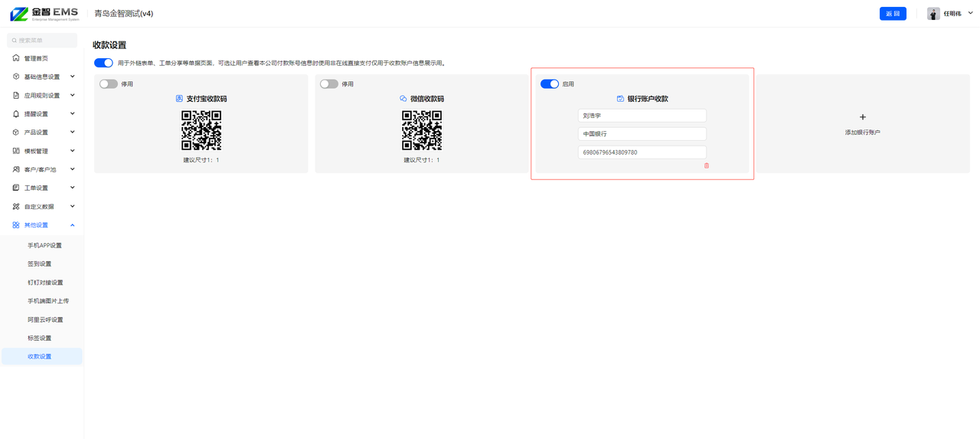Enable the 支付宝收款码 switch

click(x=109, y=84)
